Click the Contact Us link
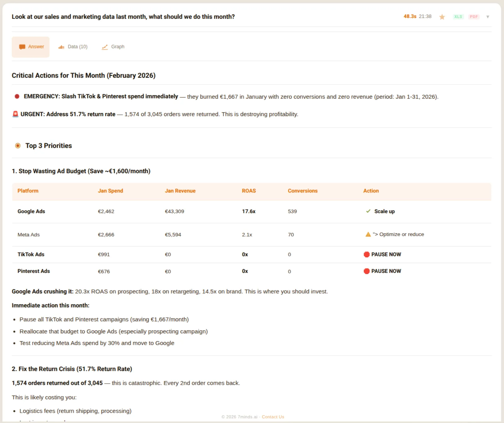Viewport: 504px width, 423px height. click(273, 417)
